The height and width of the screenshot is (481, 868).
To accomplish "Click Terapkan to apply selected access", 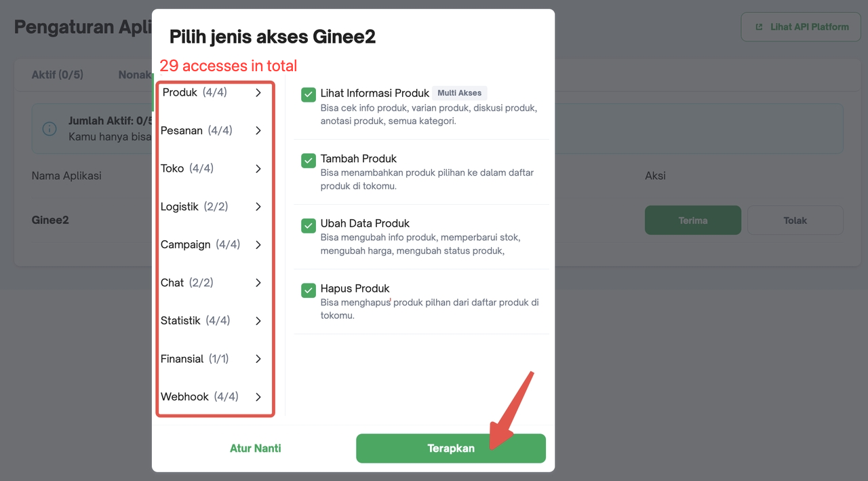I will pos(450,448).
